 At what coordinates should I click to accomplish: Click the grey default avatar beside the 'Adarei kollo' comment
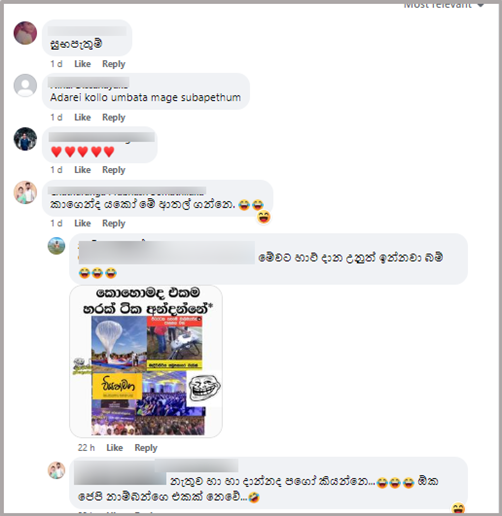pyautogui.click(x=25, y=86)
